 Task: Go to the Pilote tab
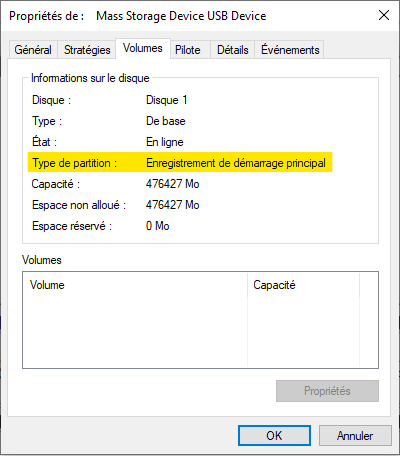(x=190, y=50)
